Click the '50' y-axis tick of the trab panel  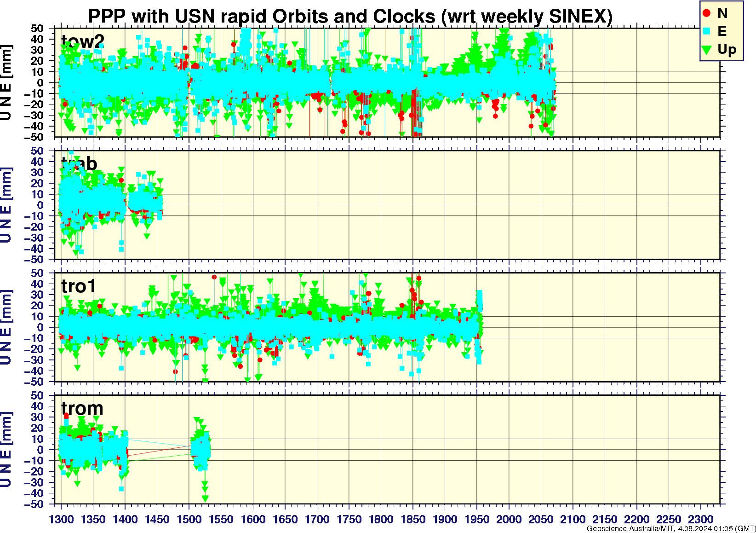point(37,151)
